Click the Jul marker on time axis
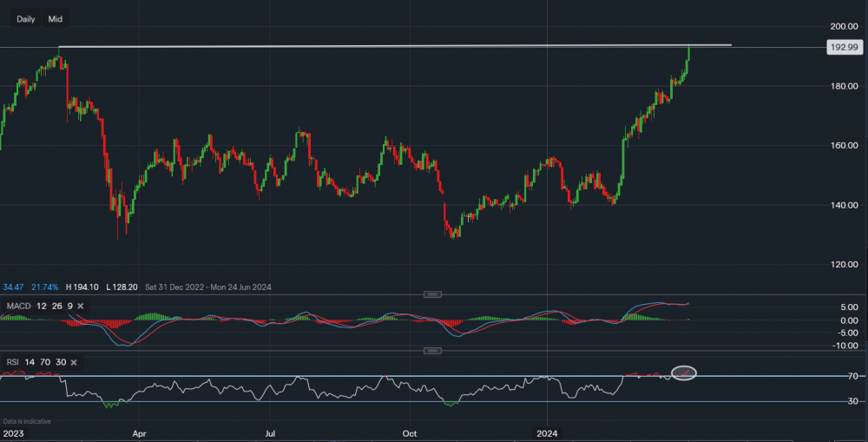 270,432
